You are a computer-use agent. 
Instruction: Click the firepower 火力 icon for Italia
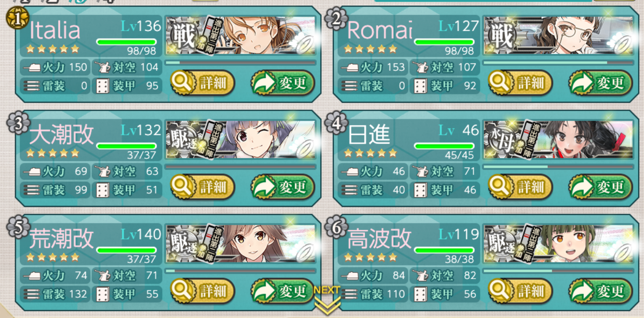32,67
